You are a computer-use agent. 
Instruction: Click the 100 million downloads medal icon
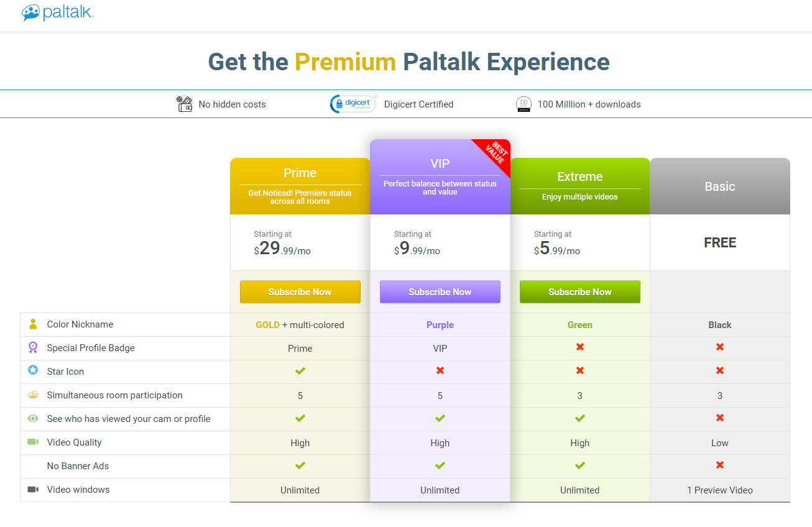(x=524, y=104)
